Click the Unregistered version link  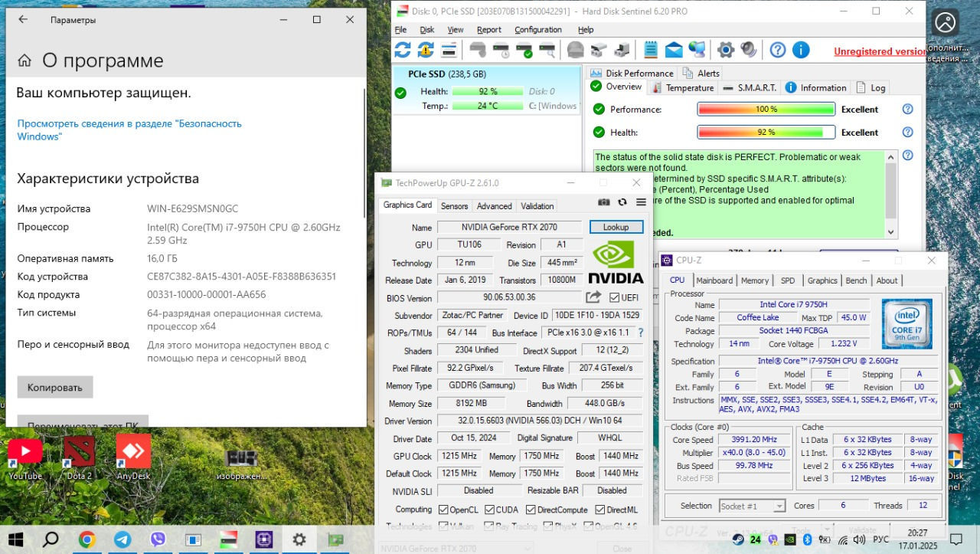tap(880, 52)
